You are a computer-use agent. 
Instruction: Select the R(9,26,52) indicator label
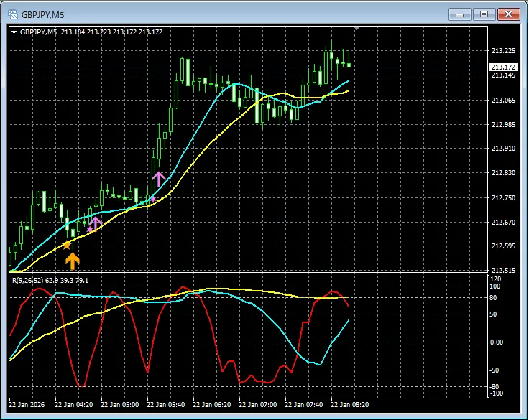click(x=50, y=280)
